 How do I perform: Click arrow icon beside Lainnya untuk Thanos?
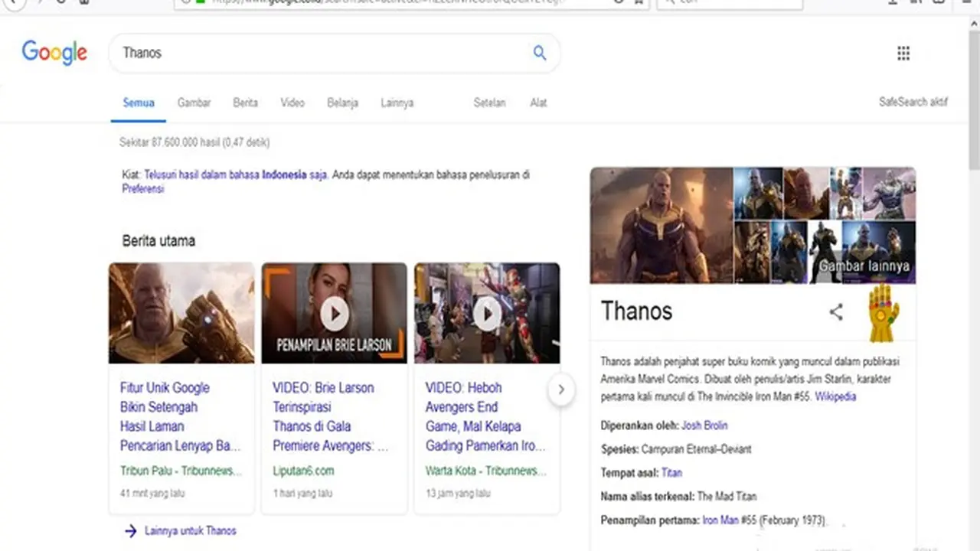130,530
